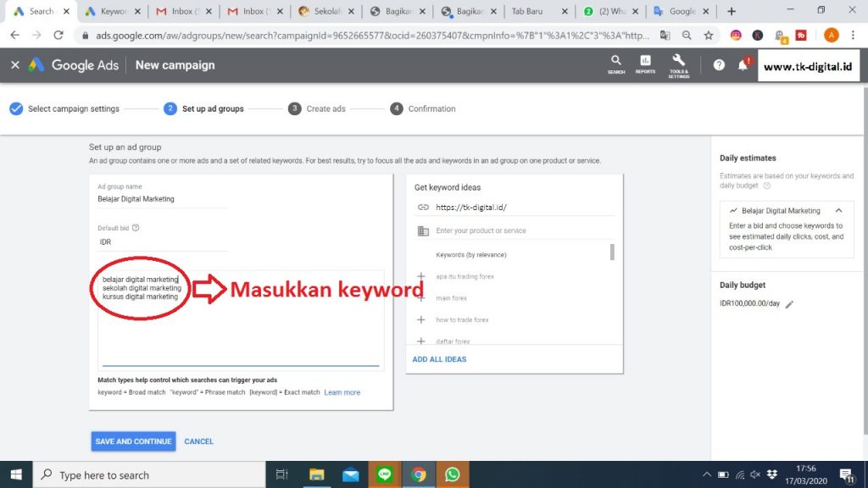The width and height of the screenshot is (868, 488).
Task: Add 'main forex' keyword using plus icon
Action: click(421, 298)
